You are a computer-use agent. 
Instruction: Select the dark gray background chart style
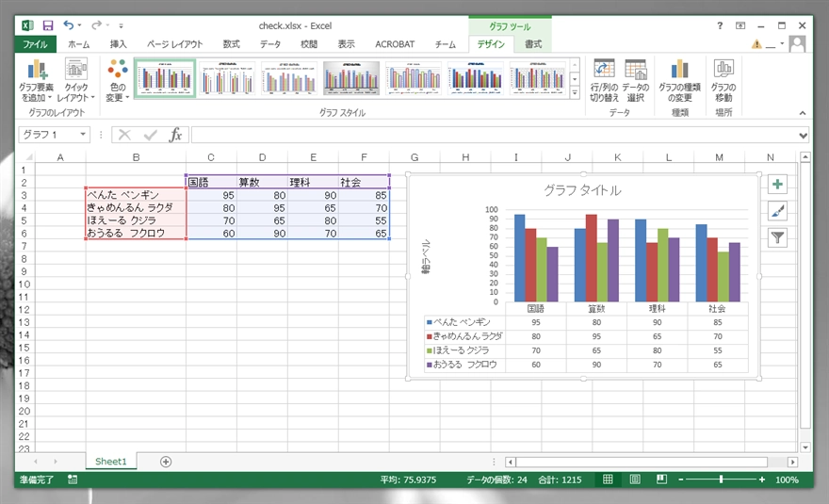351,78
